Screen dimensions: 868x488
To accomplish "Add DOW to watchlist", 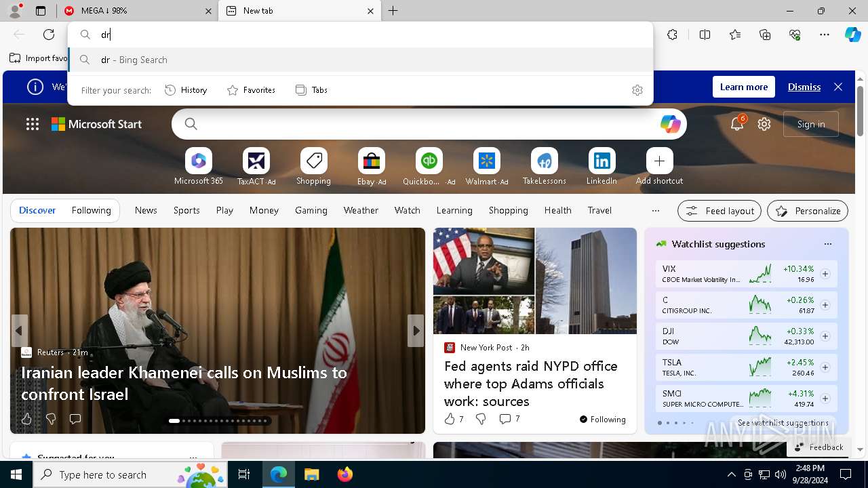I will (x=825, y=336).
